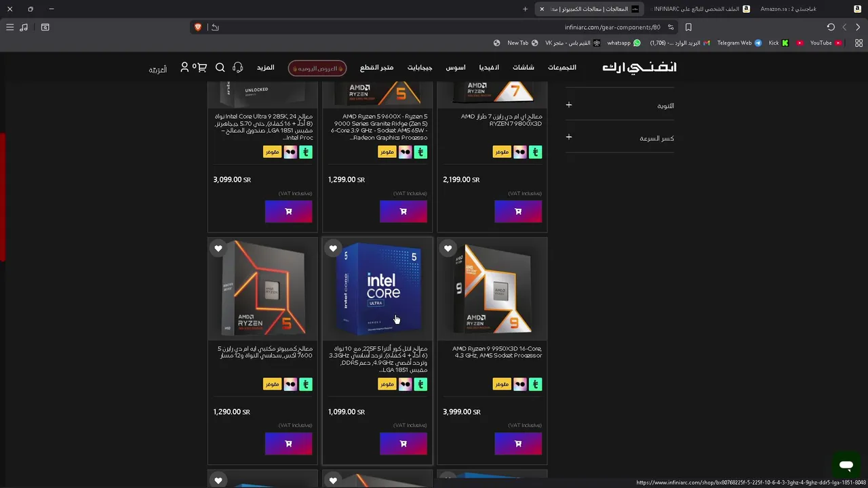Switch to the INFINIARC seller profile tab

(x=700, y=9)
